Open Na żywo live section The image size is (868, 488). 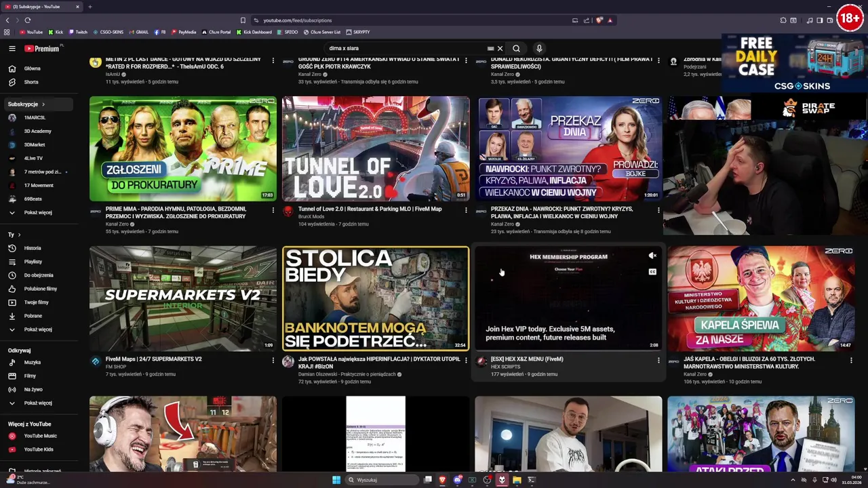click(37, 389)
